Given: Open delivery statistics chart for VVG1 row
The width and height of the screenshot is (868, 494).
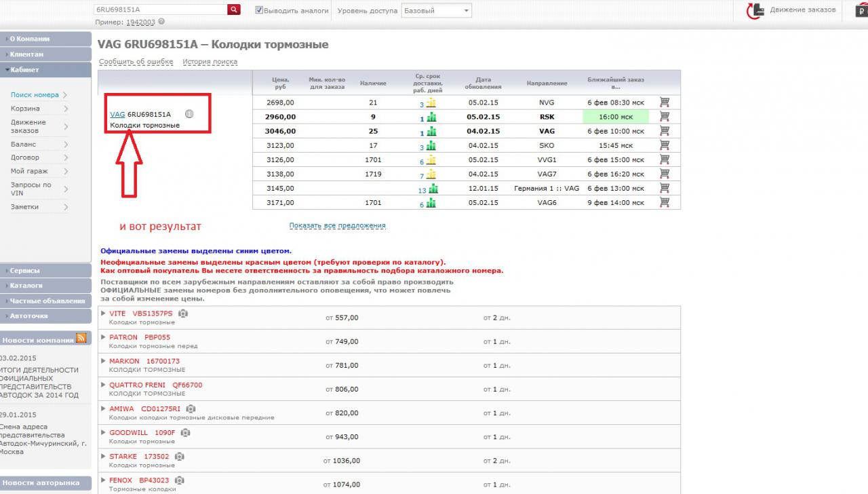Looking at the screenshot, I should pyautogui.click(x=431, y=160).
